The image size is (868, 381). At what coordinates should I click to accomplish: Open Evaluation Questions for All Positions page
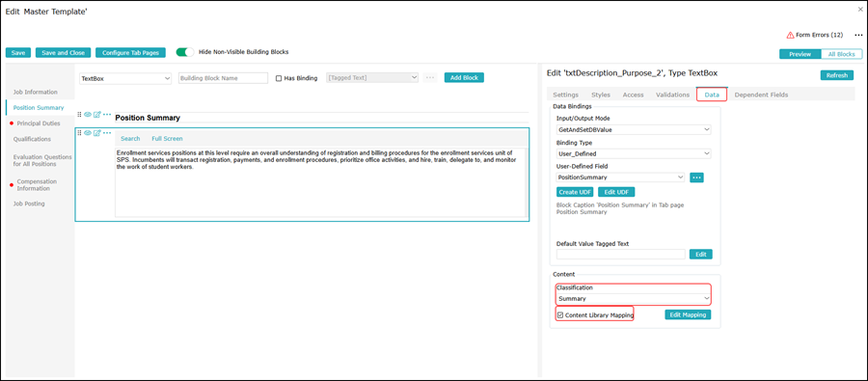pyautogui.click(x=42, y=160)
